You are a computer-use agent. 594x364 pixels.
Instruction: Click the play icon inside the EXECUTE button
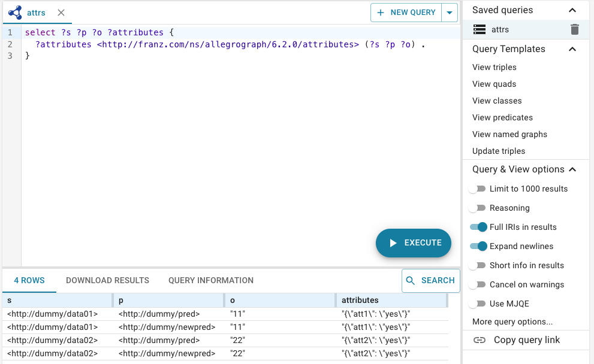(394, 243)
